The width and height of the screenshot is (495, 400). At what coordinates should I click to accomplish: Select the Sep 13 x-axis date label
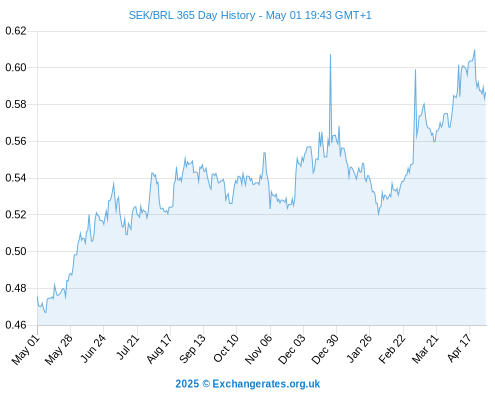192,349
